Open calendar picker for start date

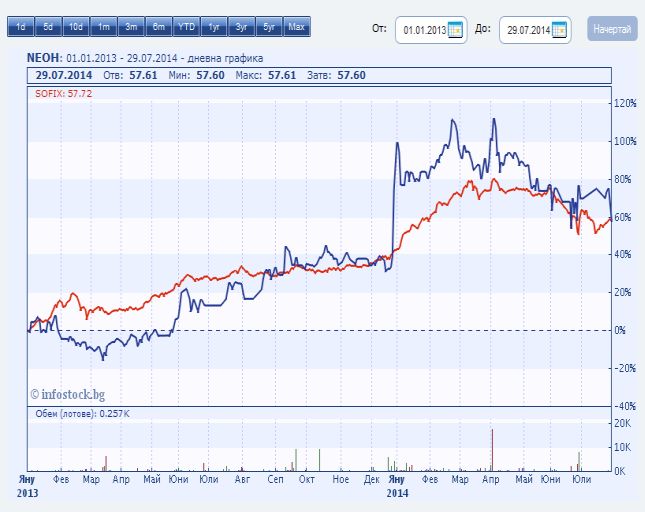pyautogui.click(x=455, y=30)
